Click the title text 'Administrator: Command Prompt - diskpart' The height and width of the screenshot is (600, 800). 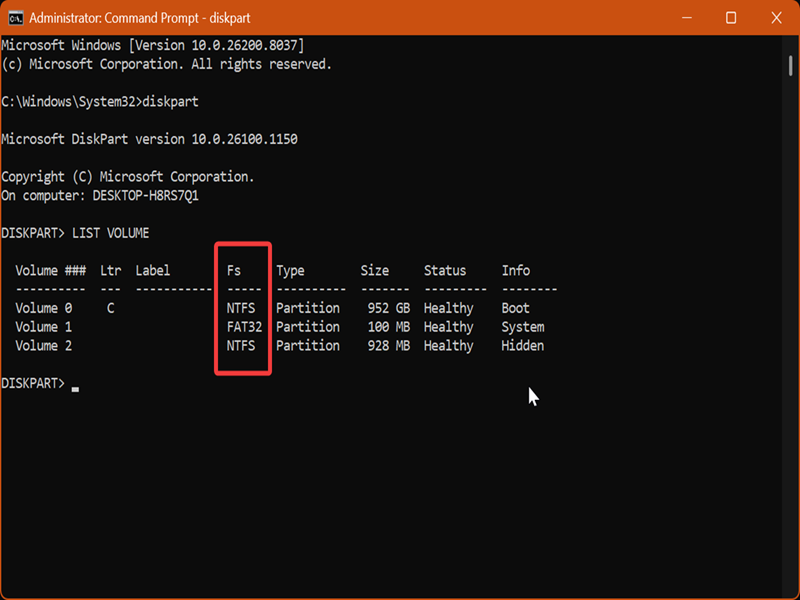click(140, 18)
